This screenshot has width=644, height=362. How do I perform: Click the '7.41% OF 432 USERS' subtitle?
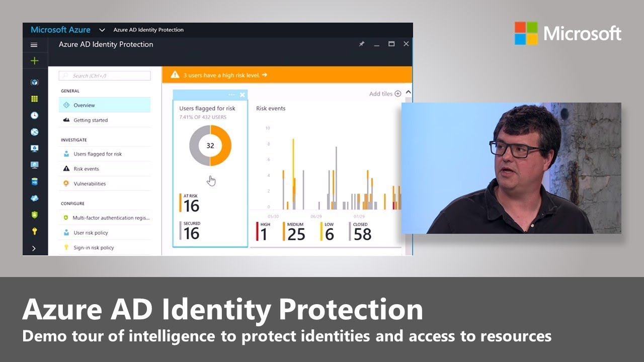(203, 117)
